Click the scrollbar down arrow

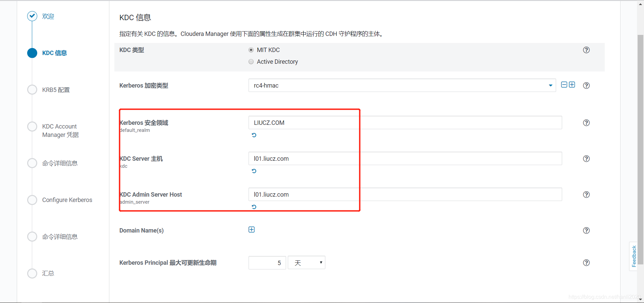(x=640, y=299)
